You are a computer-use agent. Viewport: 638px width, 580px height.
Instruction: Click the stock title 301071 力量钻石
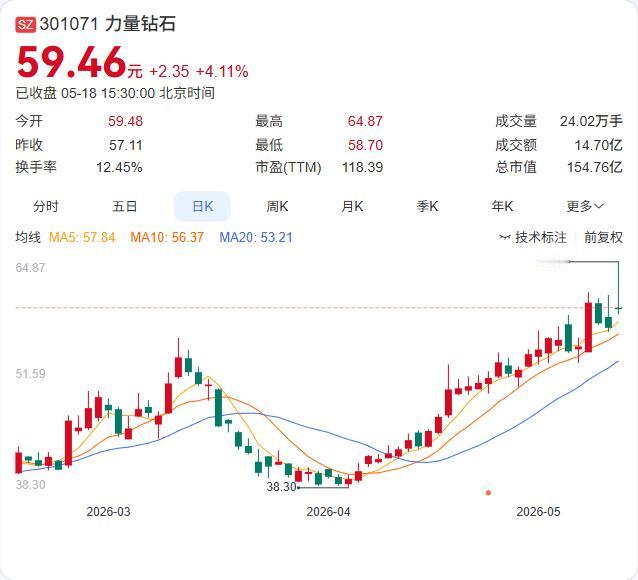[x=108, y=24]
